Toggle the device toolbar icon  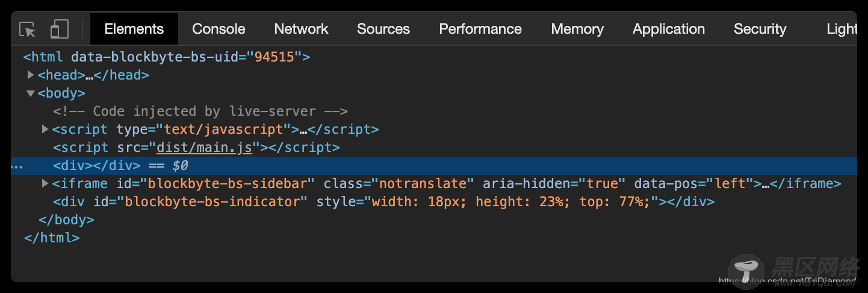[59, 29]
